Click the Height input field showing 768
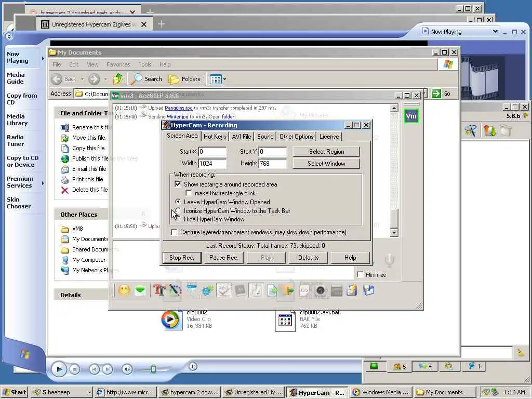The image size is (532, 399). tap(272, 164)
